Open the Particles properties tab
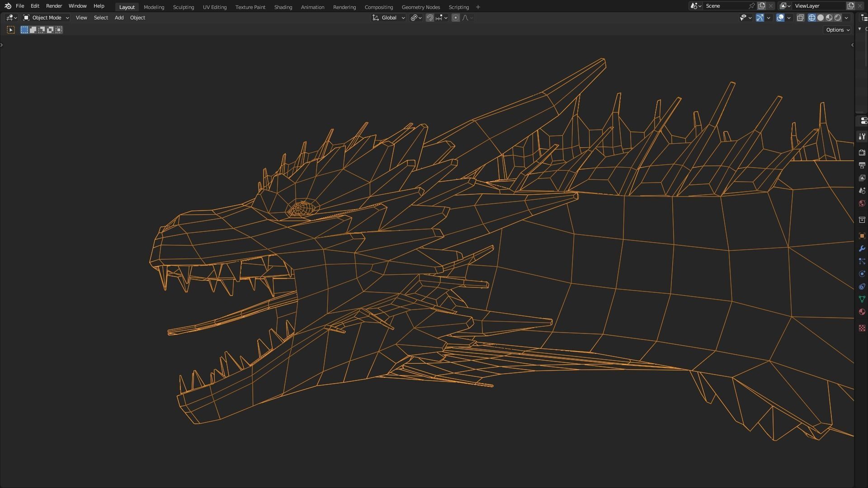Screen dimensions: 868x488 tap(862, 261)
